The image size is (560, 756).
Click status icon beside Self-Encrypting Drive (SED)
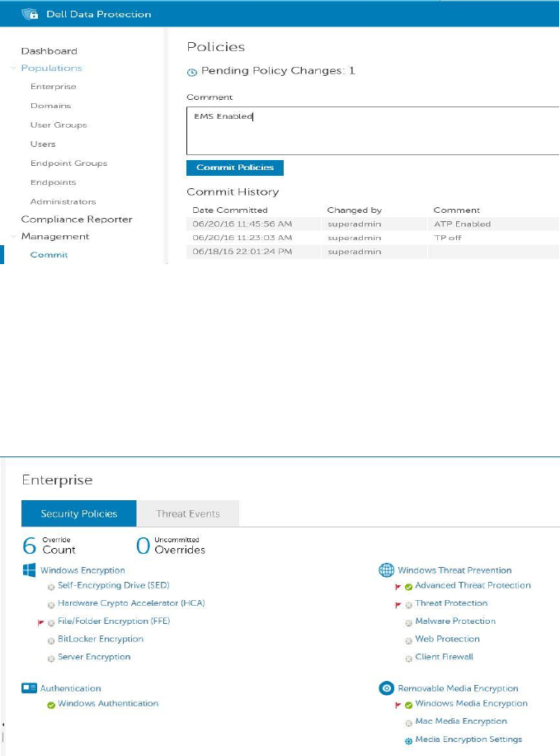click(x=51, y=588)
